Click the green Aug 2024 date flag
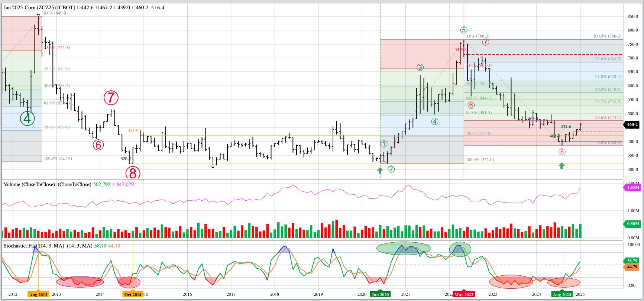 pos(562,294)
